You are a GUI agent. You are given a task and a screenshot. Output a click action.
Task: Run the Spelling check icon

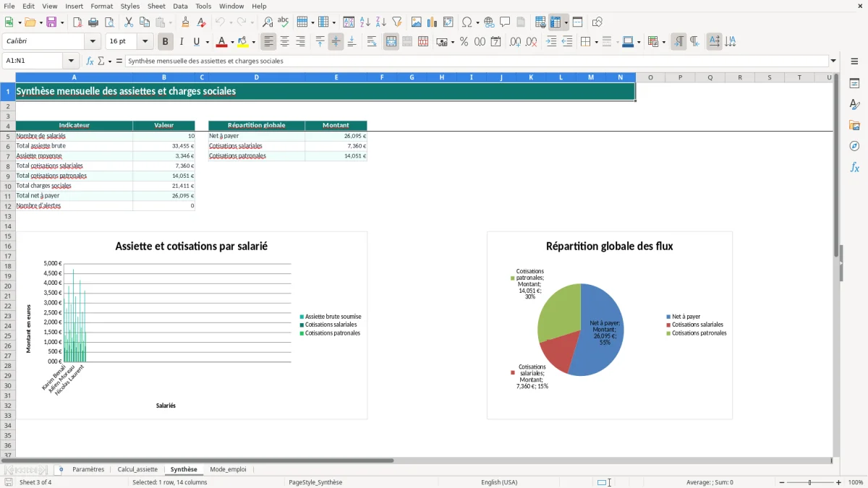click(283, 22)
